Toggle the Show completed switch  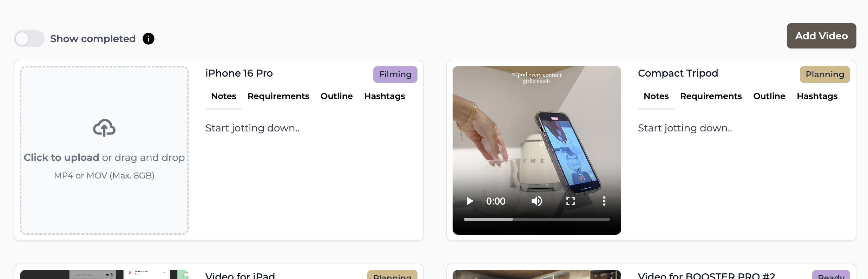(x=29, y=39)
